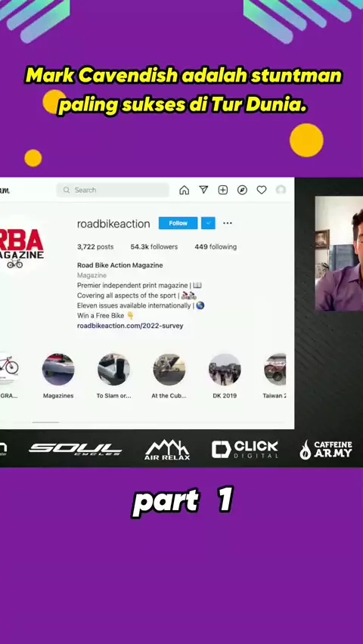Click the 'part 1' caption text

pos(183,500)
